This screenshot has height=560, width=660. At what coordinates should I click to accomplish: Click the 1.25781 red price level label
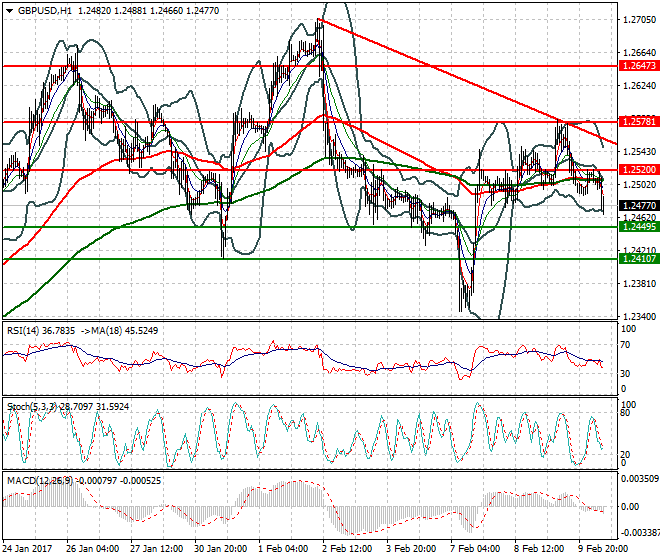(x=639, y=122)
